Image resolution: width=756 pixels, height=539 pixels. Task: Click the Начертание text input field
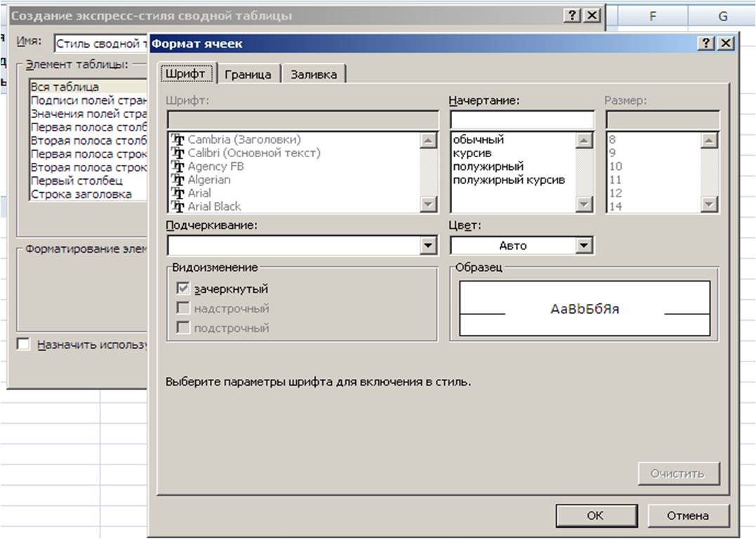click(522, 120)
